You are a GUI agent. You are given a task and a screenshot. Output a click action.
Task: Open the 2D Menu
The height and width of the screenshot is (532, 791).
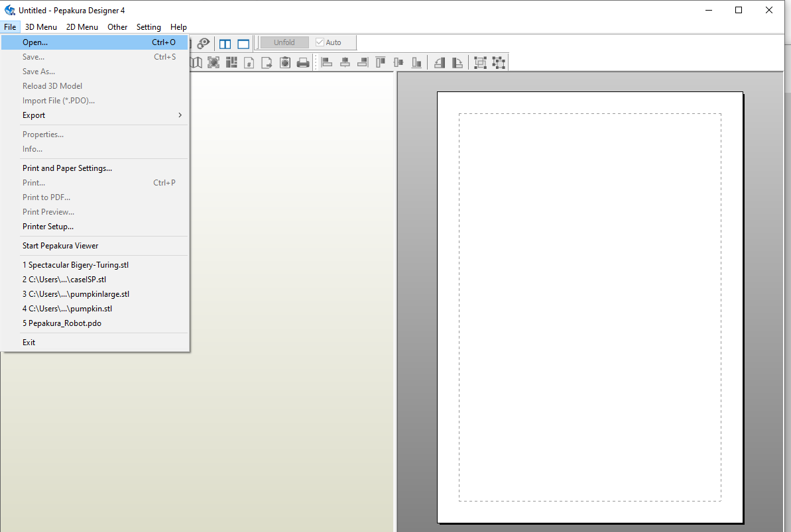coord(82,27)
